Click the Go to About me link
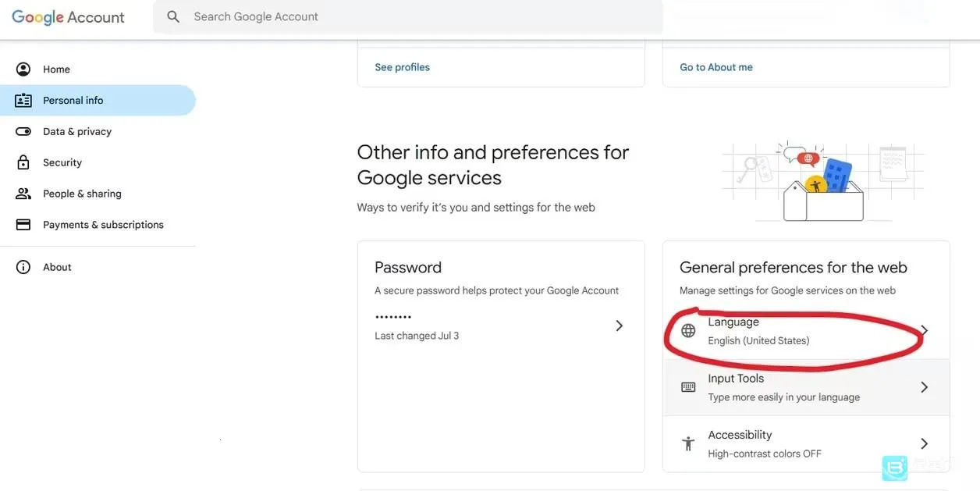 pyautogui.click(x=716, y=67)
